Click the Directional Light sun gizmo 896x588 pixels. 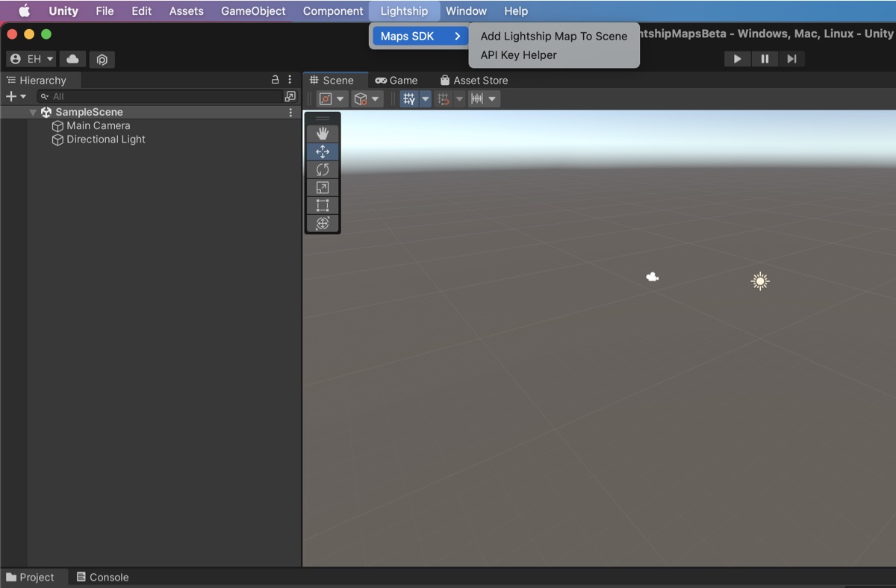pos(760,281)
